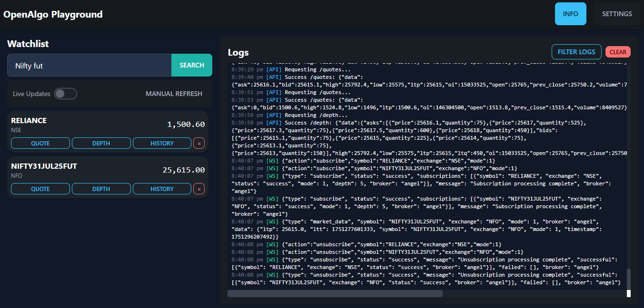Get QUOTE for NIFTY31JUL25FUT
This screenshot has width=644, height=308.
tap(40, 189)
